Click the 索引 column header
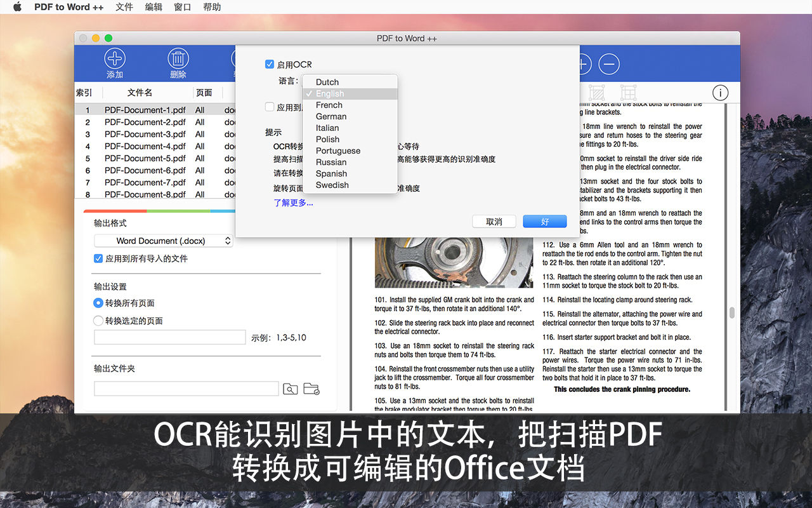The image size is (812, 508). tap(84, 93)
